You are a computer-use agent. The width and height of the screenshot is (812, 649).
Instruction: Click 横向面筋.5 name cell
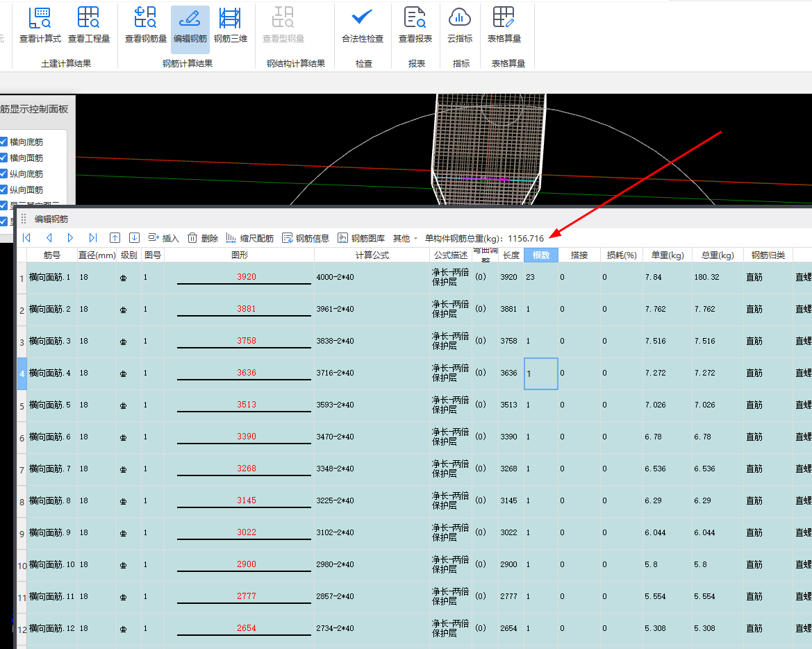coord(52,405)
